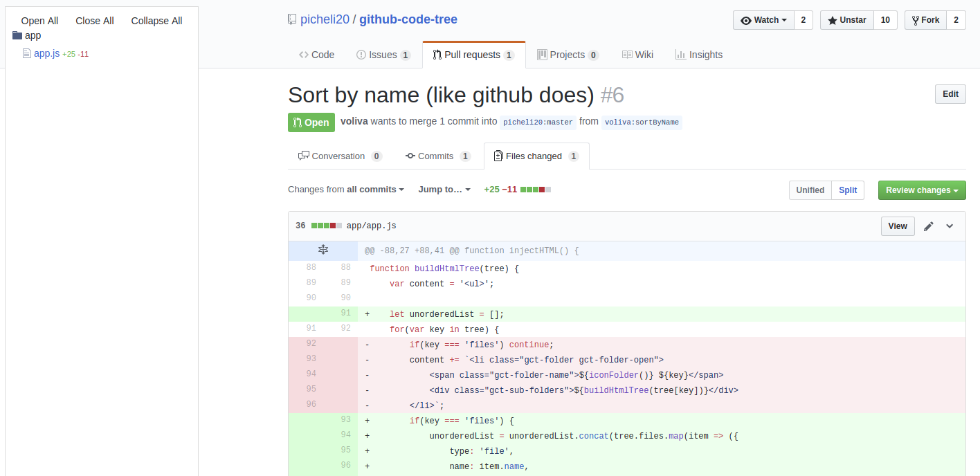Image resolution: width=980 pixels, height=476 pixels.
Task: Click watchers count 2
Action: (803, 20)
